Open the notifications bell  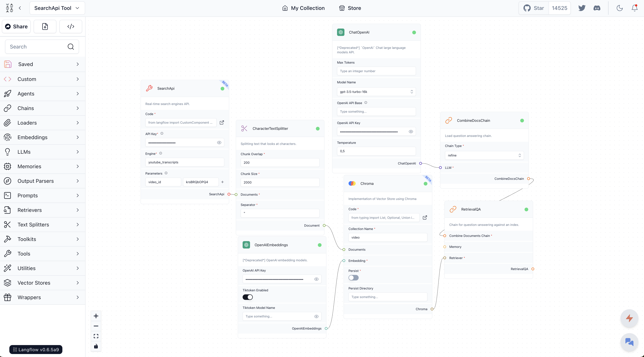pyautogui.click(x=634, y=8)
